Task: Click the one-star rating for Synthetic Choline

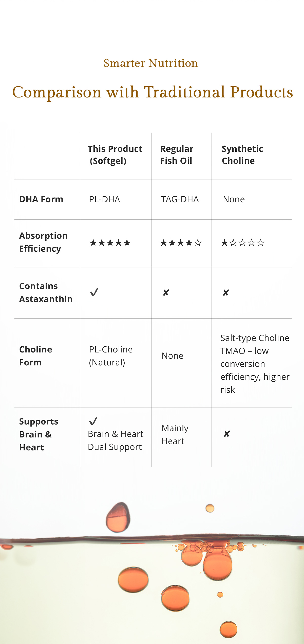Action: click(x=242, y=243)
